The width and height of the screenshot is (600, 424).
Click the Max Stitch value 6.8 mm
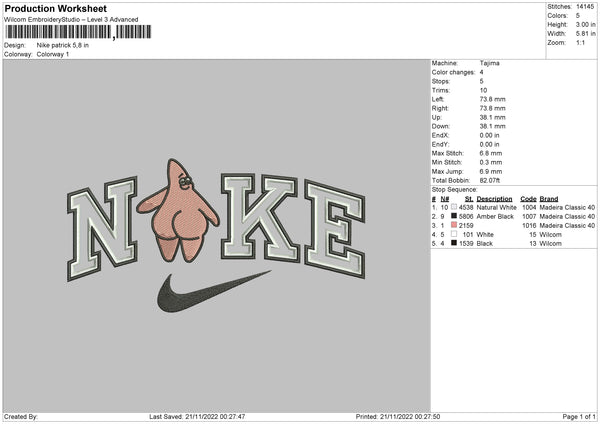tap(491, 153)
